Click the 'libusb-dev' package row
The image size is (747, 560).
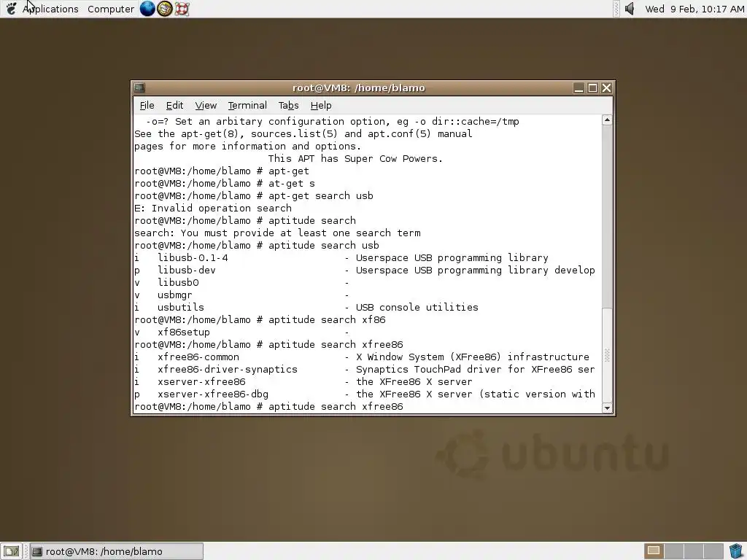[365, 270]
